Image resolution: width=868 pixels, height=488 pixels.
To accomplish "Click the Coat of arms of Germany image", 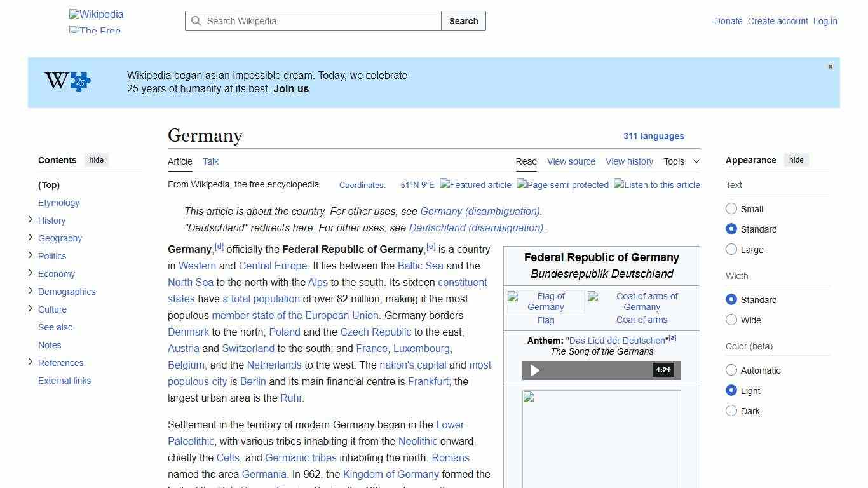I will pos(642,301).
